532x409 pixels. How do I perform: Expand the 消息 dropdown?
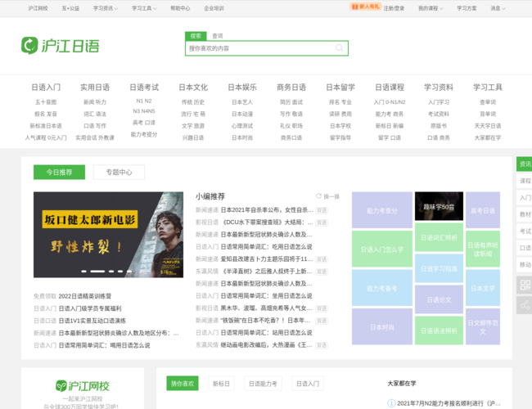pyautogui.click(x=497, y=8)
